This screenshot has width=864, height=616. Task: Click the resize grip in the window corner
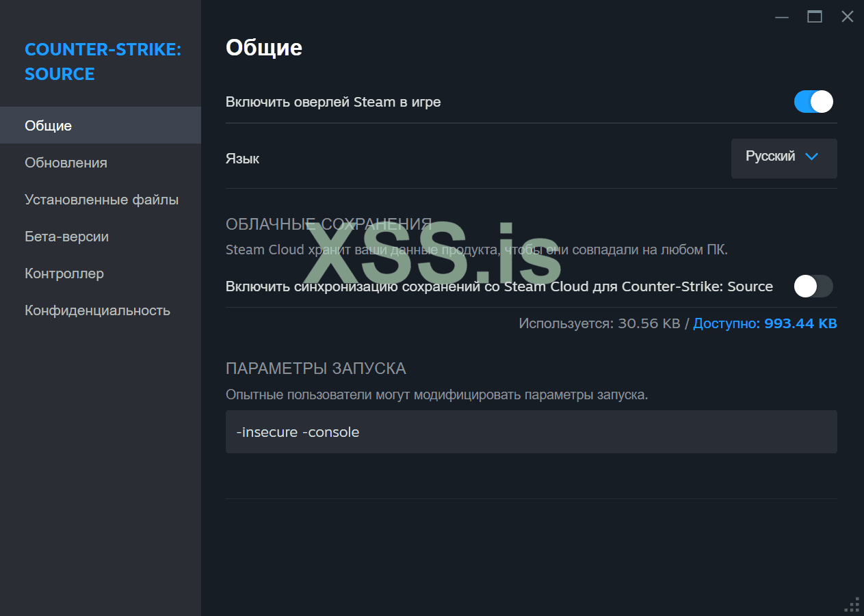[x=852, y=605]
